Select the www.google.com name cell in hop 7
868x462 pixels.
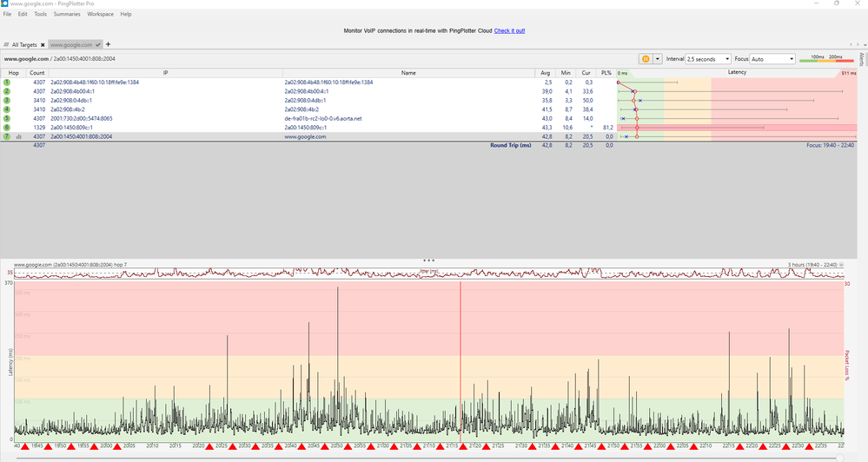[x=305, y=136]
